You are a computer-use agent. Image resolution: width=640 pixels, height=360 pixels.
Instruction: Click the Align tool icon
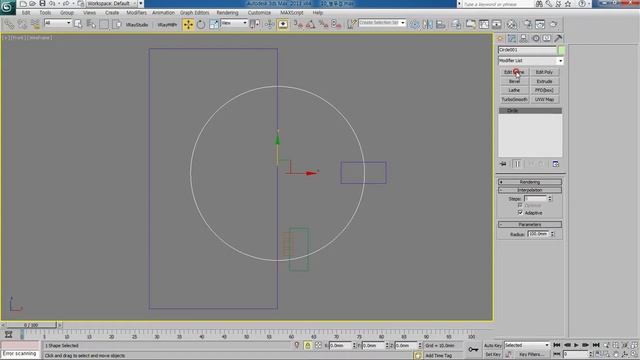point(441,24)
